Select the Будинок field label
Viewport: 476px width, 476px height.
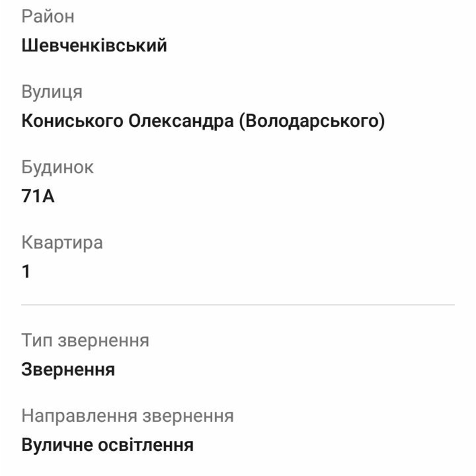(x=57, y=167)
